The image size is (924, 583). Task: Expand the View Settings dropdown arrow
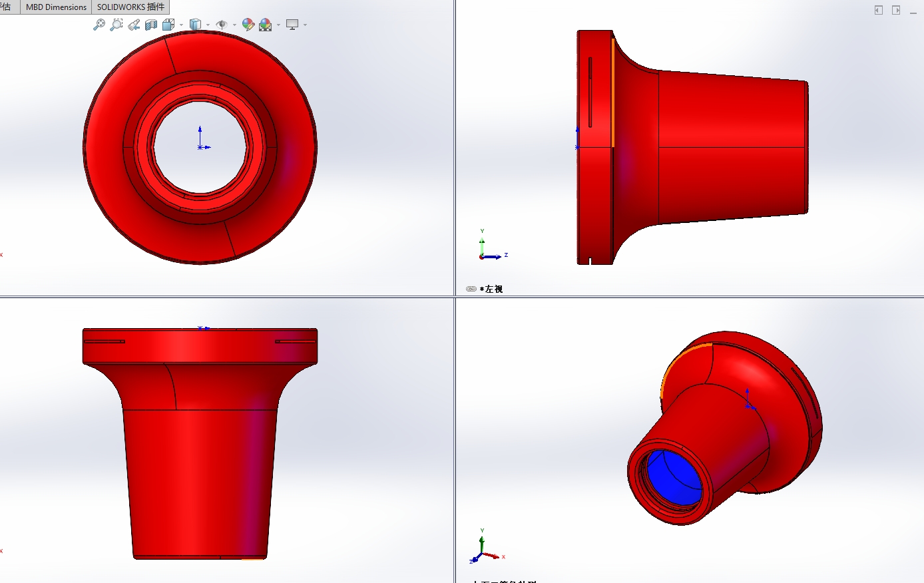[x=305, y=25]
